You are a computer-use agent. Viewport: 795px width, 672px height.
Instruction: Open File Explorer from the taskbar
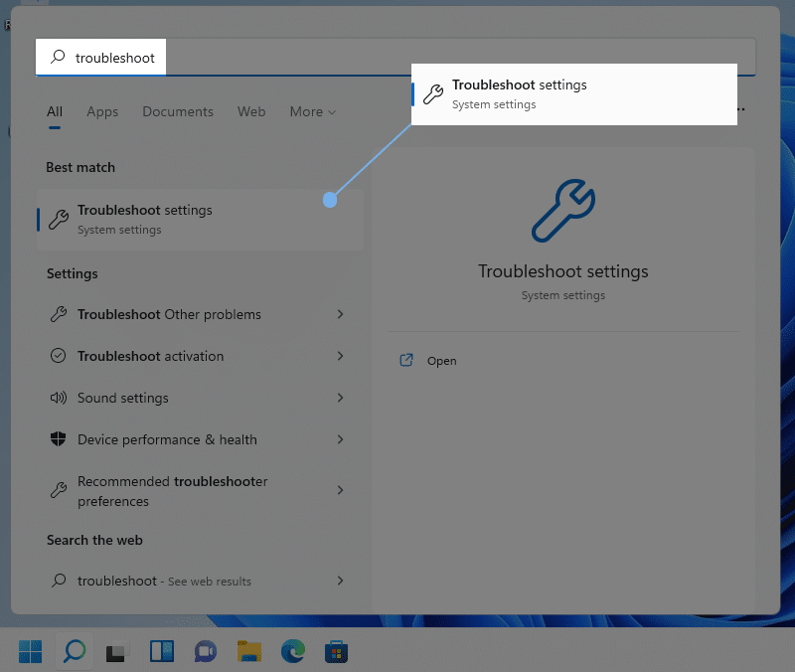[x=248, y=652]
